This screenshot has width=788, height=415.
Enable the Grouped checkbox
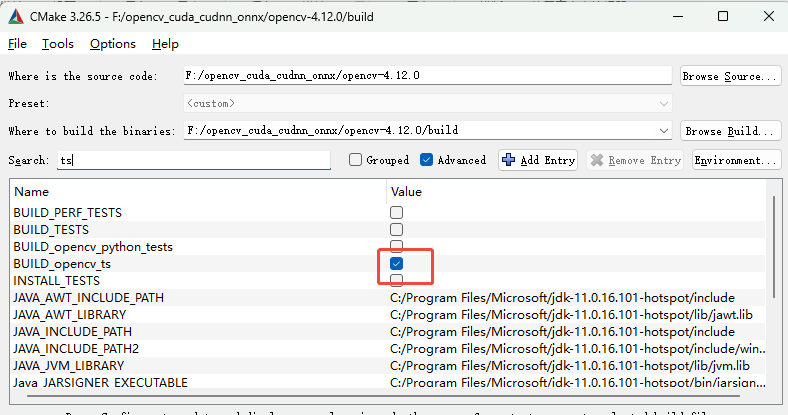(x=355, y=160)
